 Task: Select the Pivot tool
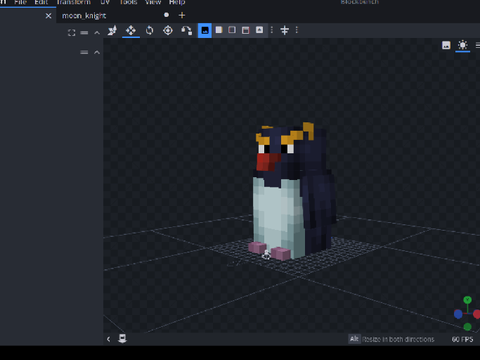(168, 31)
